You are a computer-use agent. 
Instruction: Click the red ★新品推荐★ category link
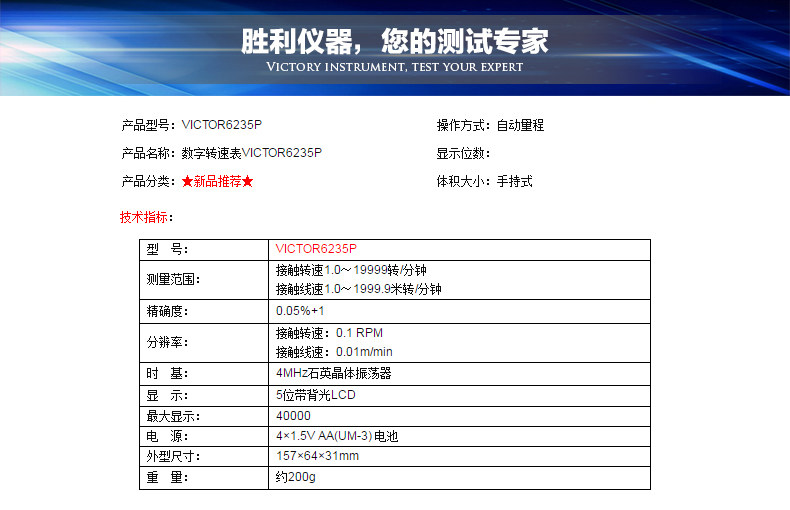(217, 181)
